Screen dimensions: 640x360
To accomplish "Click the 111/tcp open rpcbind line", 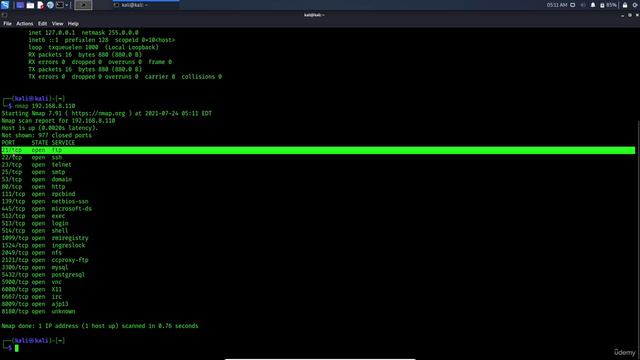I will click(38, 194).
